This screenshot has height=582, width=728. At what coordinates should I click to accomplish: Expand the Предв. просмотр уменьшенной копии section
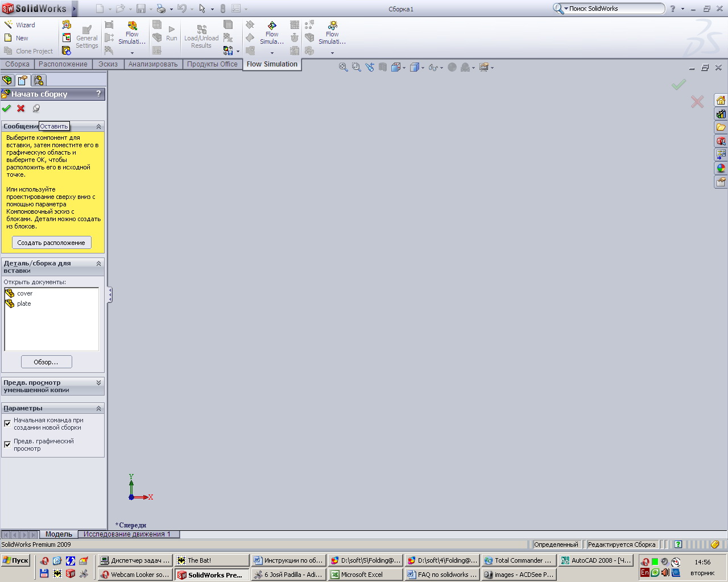(x=98, y=383)
